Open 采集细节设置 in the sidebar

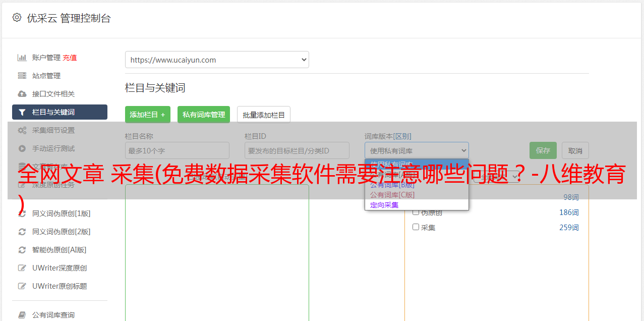click(x=53, y=130)
